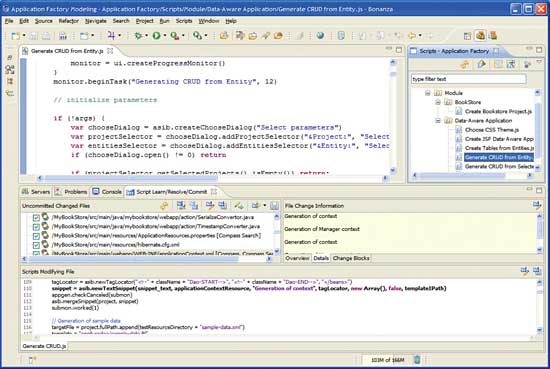Maximize the Generate CRUD from Entity.js editor

pyautogui.click(x=399, y=50)
